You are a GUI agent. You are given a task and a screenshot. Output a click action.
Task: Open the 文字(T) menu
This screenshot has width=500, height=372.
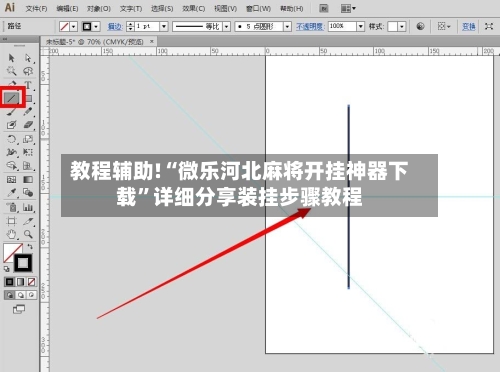[x=131, y=8]
